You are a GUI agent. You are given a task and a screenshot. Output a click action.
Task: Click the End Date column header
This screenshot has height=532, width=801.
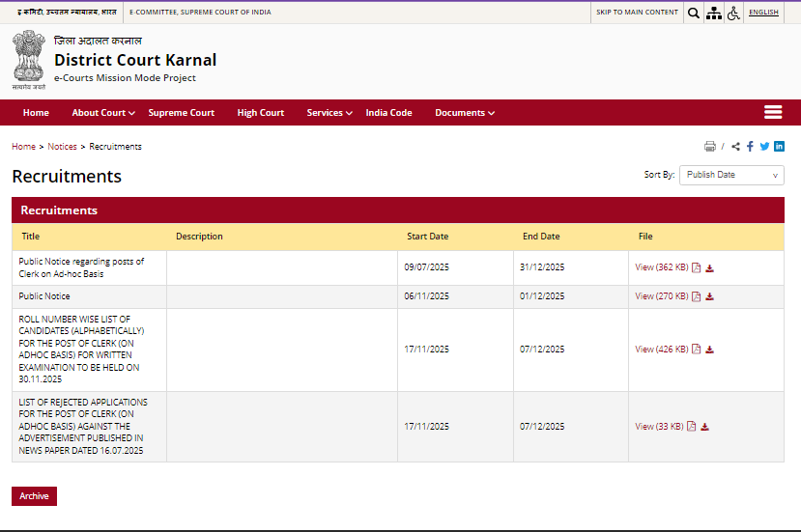pyautogui.click(x=541, y=237)
